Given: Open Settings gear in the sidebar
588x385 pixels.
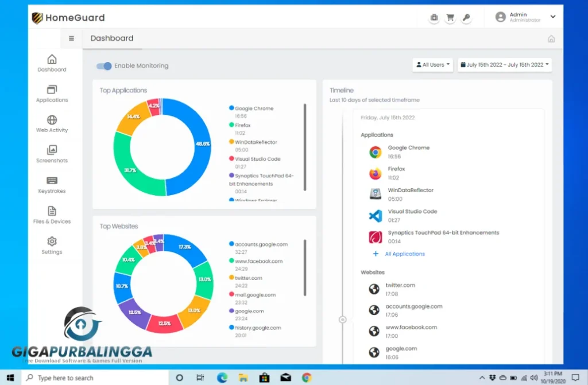Looking at the screenshot, I should point(52,245).
